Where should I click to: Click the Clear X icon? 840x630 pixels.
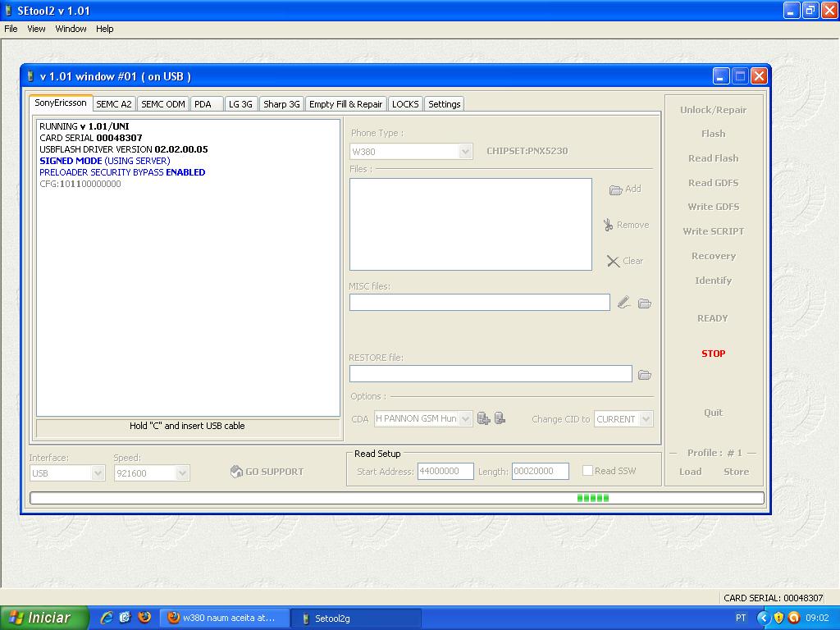(x=613, y=261)
